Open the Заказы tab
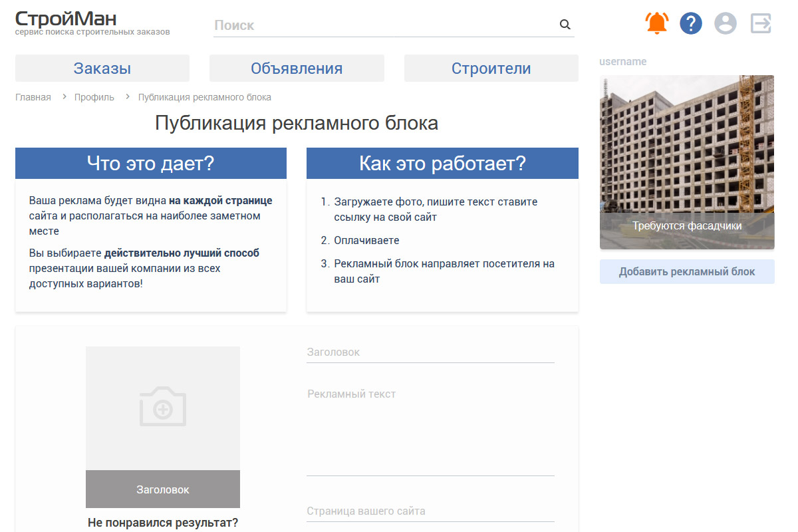This screenshot has height=532, width=798. (102, 68)
